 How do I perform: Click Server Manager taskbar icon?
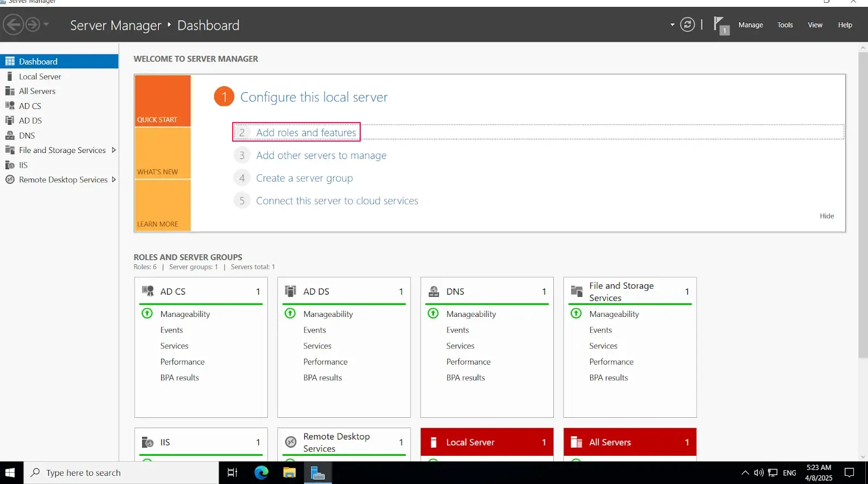317,473
